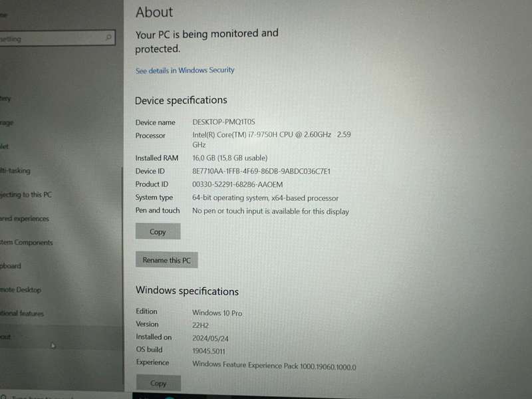Image resolution: width=532 pixels, height=399 pixels.
Task: Click the search magnifier icon in settings box
Action: coord(108,37)
